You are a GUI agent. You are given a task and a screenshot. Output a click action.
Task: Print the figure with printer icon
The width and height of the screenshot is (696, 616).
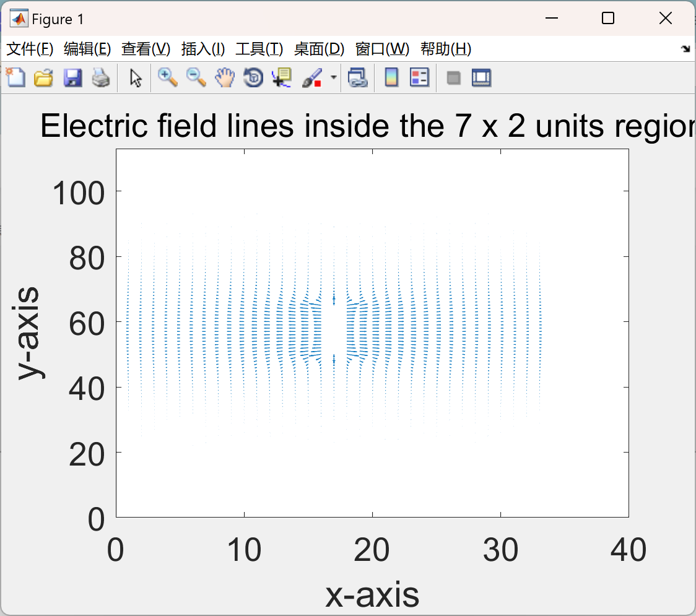(101, 77)
